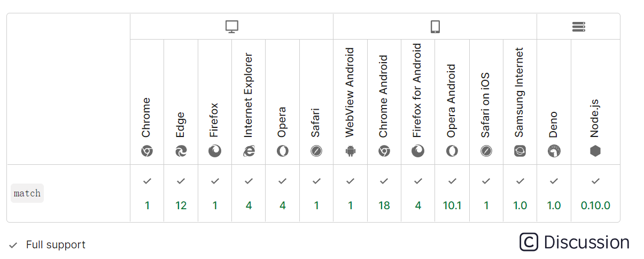Click the Chrome browser logo icon

147,151
